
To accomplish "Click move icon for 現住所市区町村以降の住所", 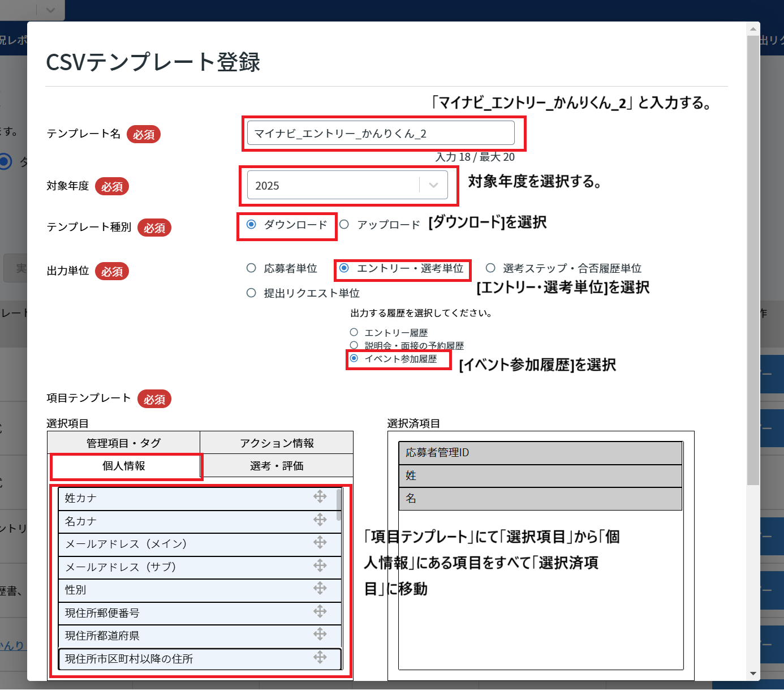I will tap(320, 657).
